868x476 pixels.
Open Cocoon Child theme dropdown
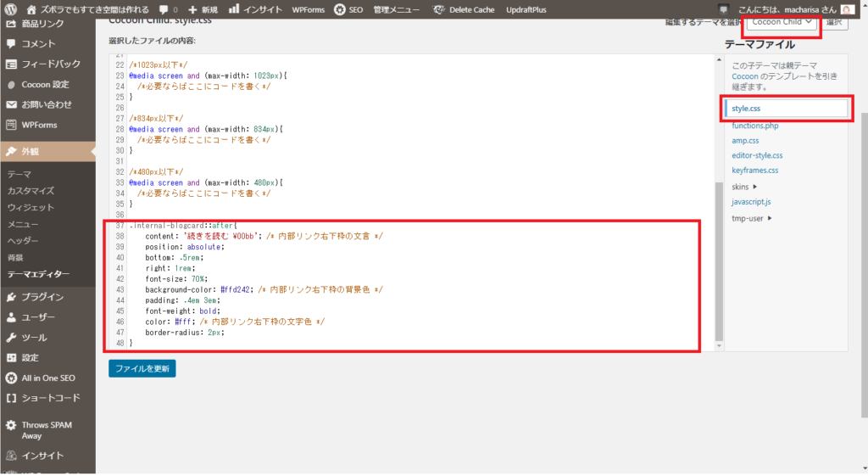[x=781, y=22]
